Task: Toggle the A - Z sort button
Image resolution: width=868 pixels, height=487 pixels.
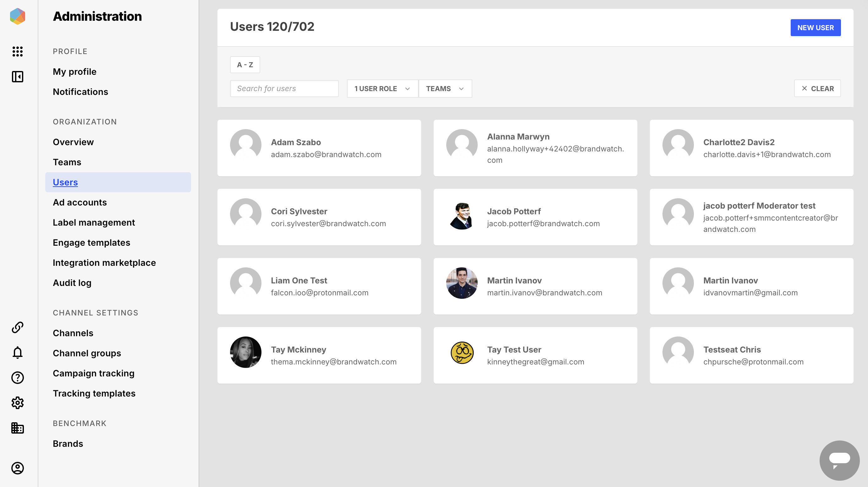Action: (x=245, y=65)
